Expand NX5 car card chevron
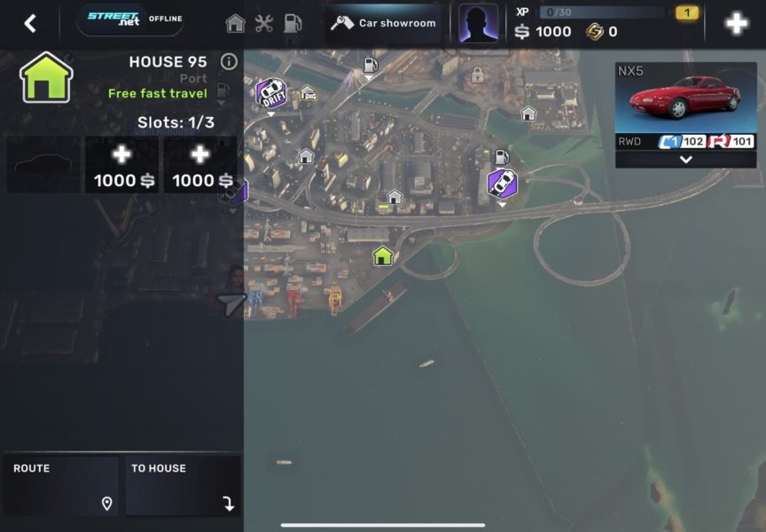 686,160
